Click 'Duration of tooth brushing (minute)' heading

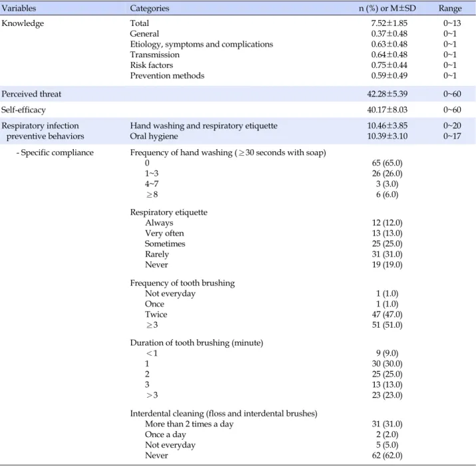pyautogui.click(x=196, y=343)
